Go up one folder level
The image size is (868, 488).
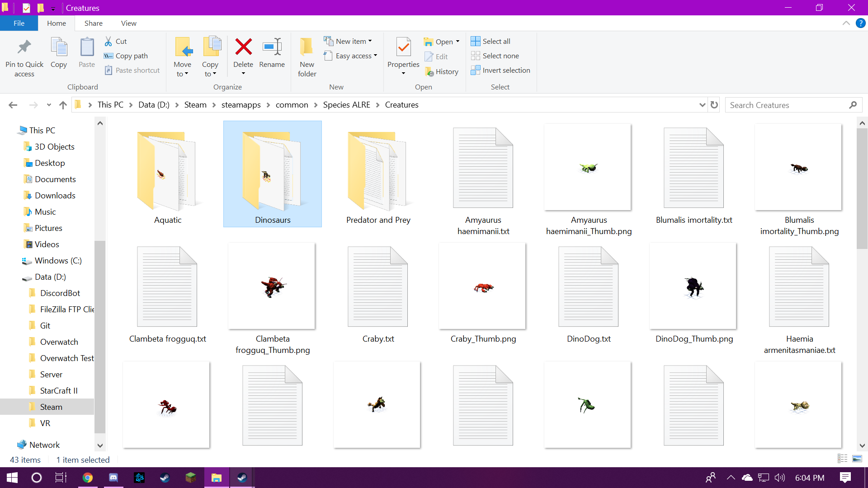click(63, 105)
